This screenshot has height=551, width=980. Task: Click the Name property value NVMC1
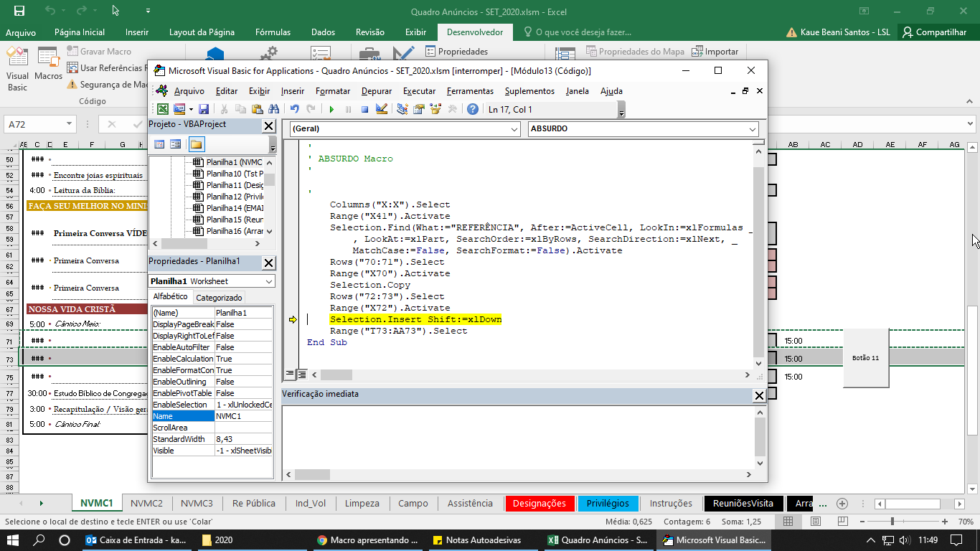[244, 416]
